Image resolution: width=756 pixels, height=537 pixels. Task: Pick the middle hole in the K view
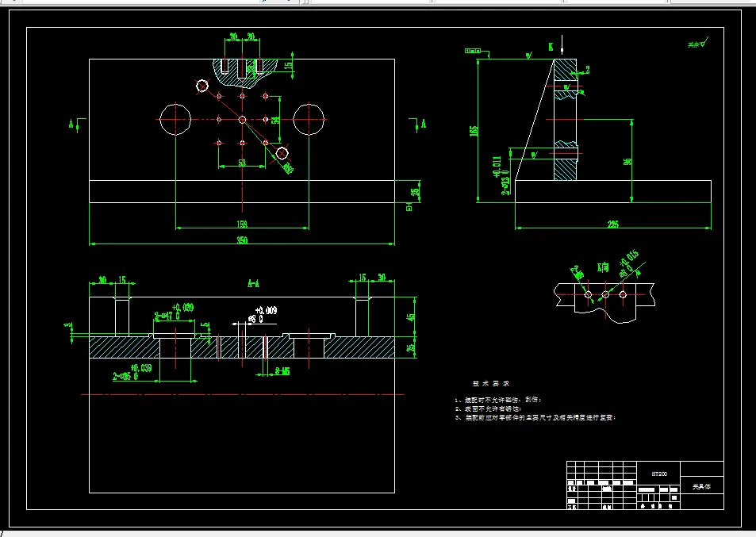605,294
